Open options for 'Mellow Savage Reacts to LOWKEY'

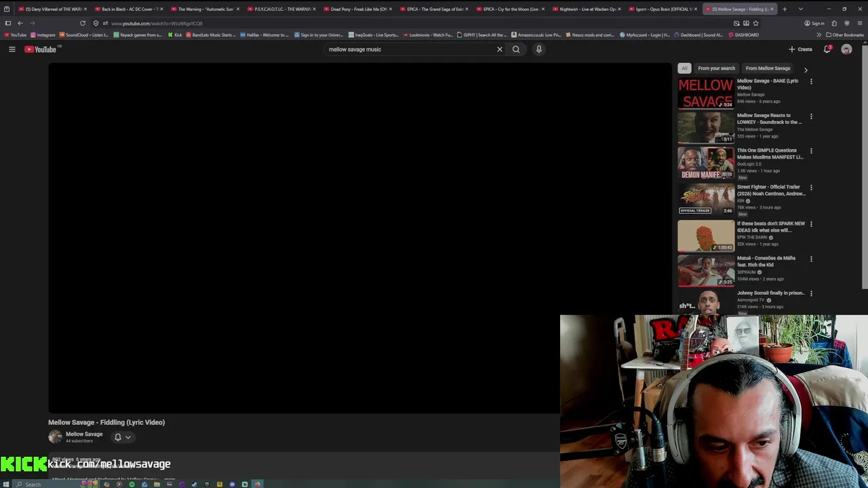tap(811, 116)
